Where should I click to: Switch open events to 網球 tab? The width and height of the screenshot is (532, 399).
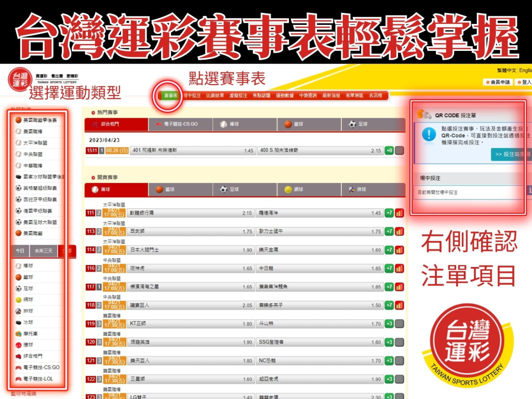click(309, 189)
